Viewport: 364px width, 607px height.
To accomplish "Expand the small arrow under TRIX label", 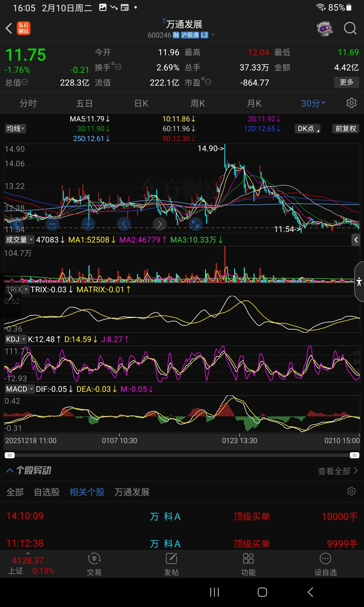I will [11, 297].
